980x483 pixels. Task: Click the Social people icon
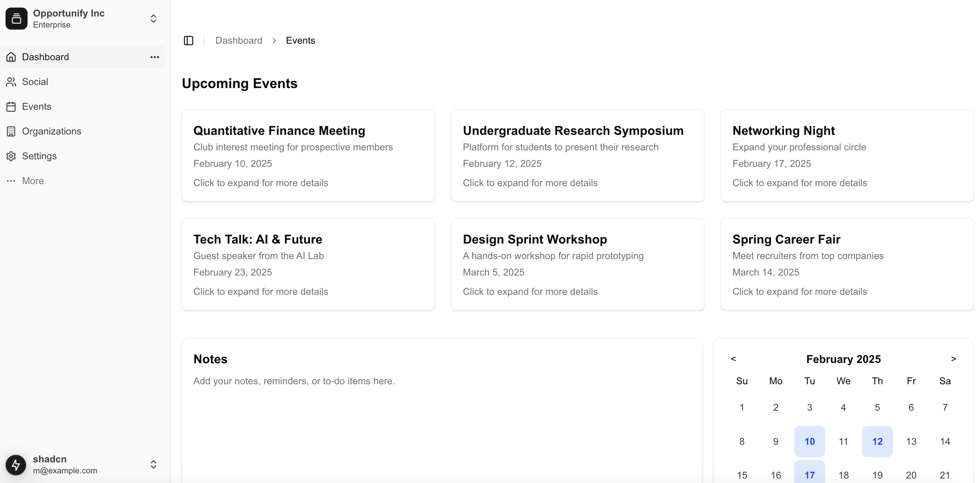pyautogui.click(x=11, y=82)
